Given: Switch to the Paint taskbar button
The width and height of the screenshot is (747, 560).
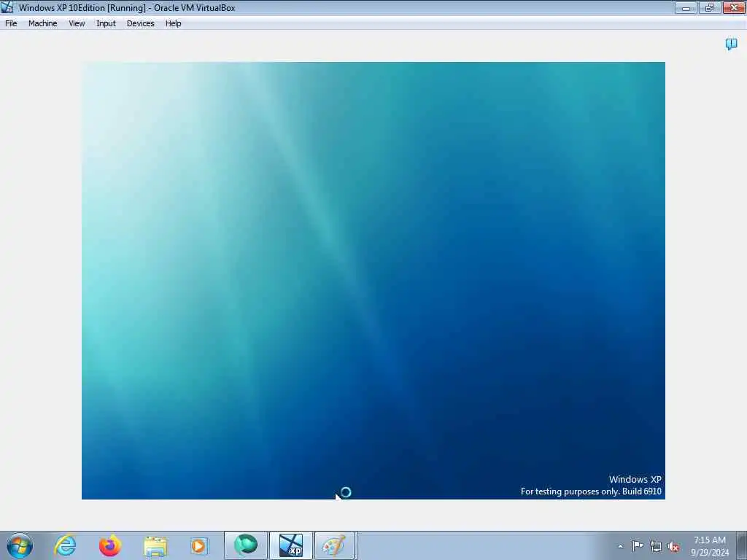Looking at the screenshot, I should 334,545.
